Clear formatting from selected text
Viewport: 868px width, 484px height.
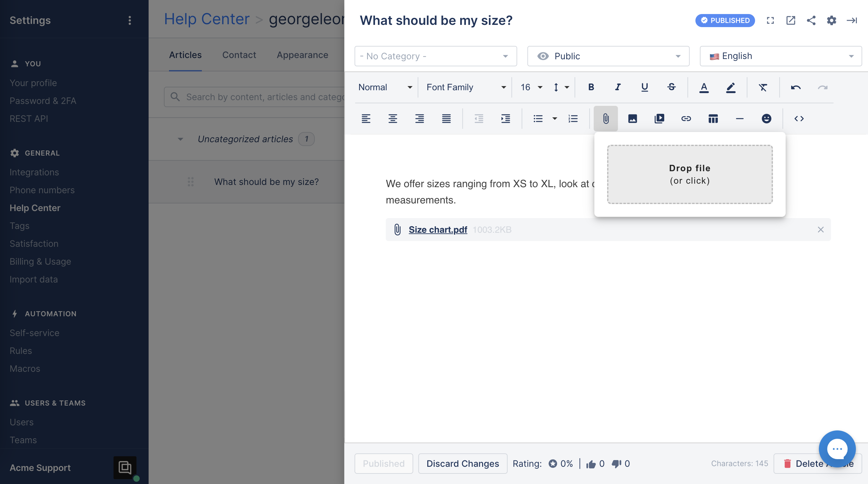[763, 87]
